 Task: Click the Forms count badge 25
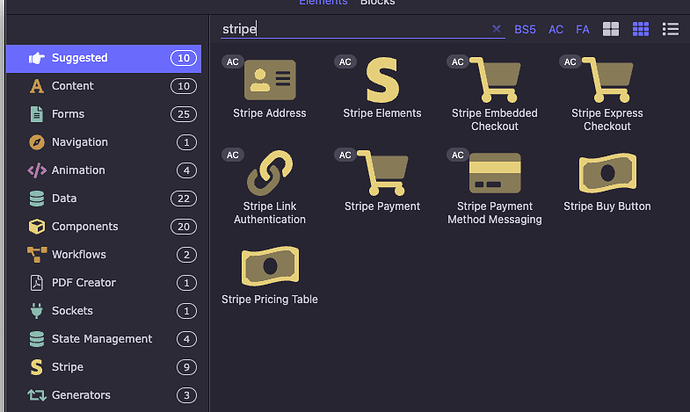184,114
